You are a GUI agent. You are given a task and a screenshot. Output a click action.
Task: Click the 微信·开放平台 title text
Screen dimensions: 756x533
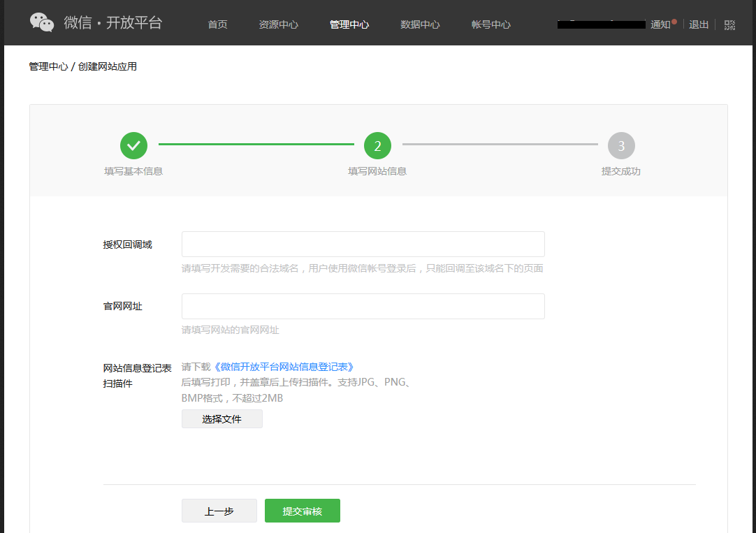[112, 22]
